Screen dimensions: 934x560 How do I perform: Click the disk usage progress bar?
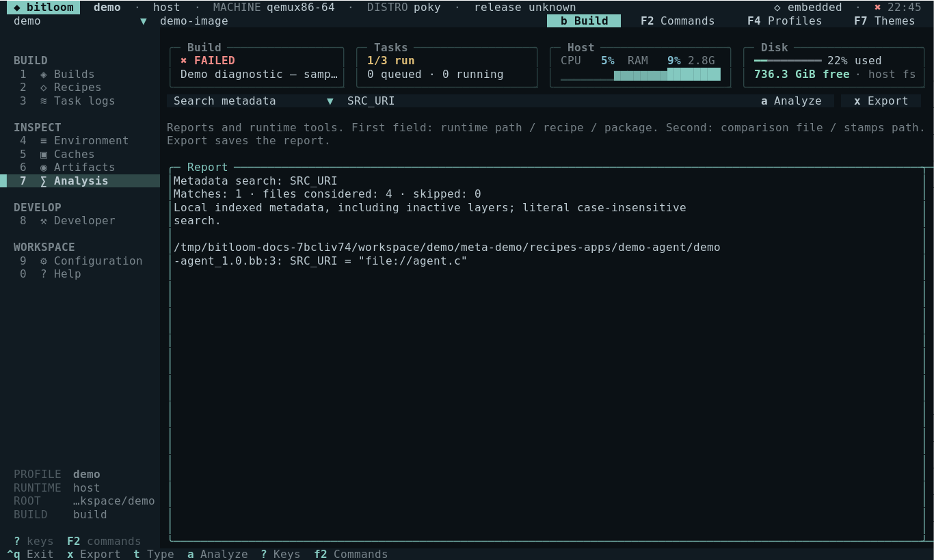click(x=788, y=61)
